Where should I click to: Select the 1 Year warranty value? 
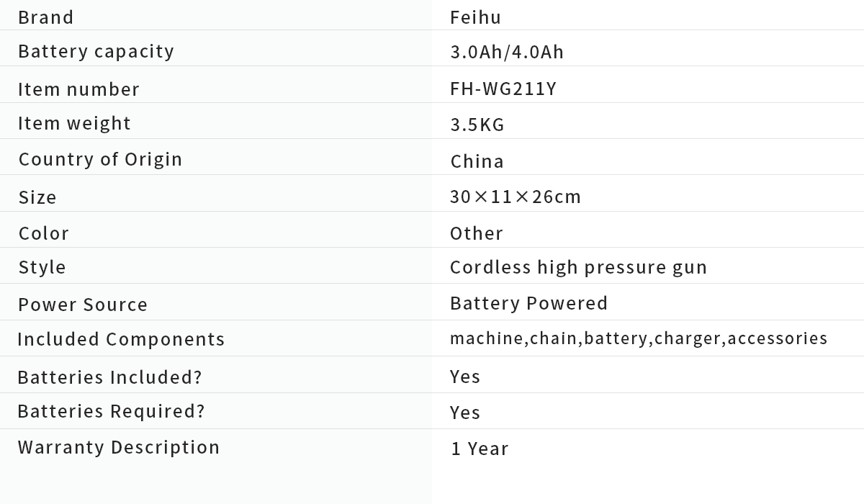point(480,449)
